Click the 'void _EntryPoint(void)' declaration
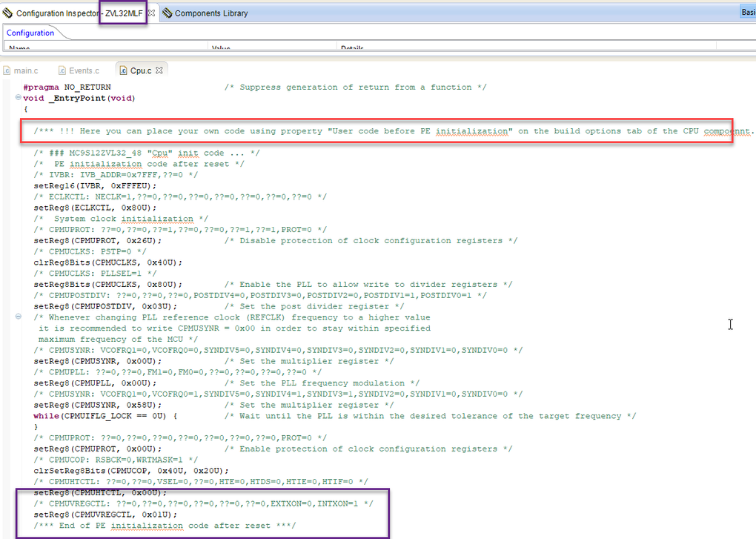Screen dimensions: 756x539 point(79,99)
